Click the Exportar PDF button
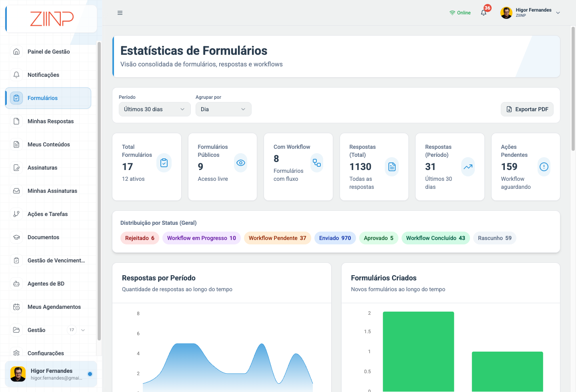 pos(527,109)
